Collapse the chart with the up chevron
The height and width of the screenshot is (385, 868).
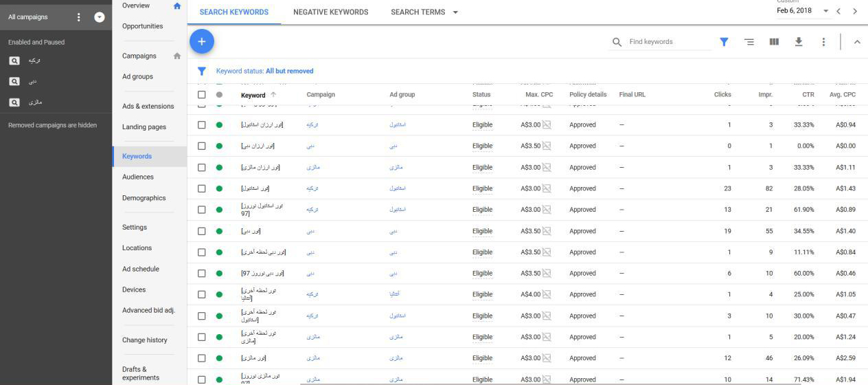pos(857,42)
